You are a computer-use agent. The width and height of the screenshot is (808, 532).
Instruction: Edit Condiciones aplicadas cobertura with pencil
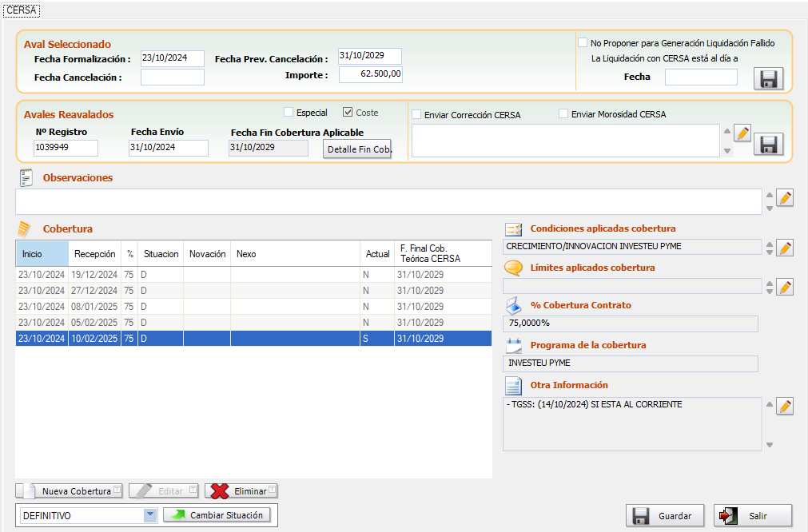point(785,248)
